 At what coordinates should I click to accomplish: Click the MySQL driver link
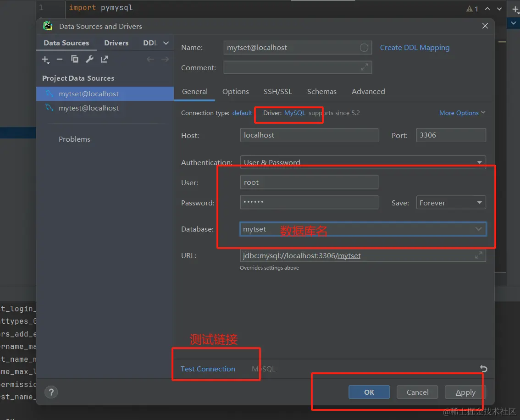click(x=294, y=113)
